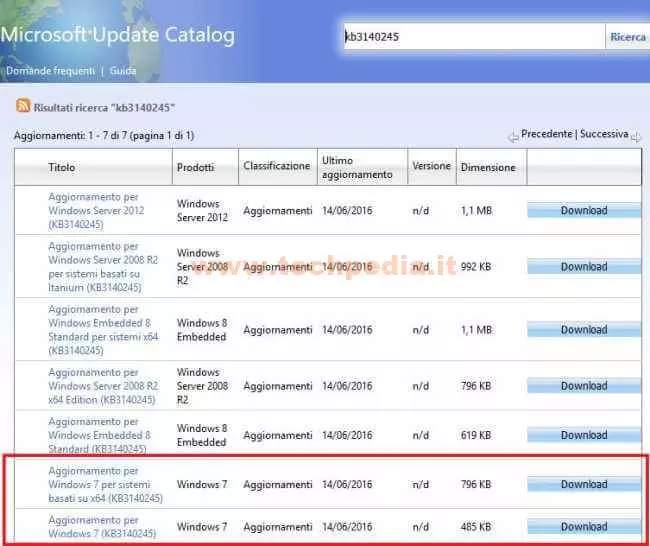Screen dimensions: 650x546
Task: Sort by the Titolo column header
Action: [x=62, y=167]
